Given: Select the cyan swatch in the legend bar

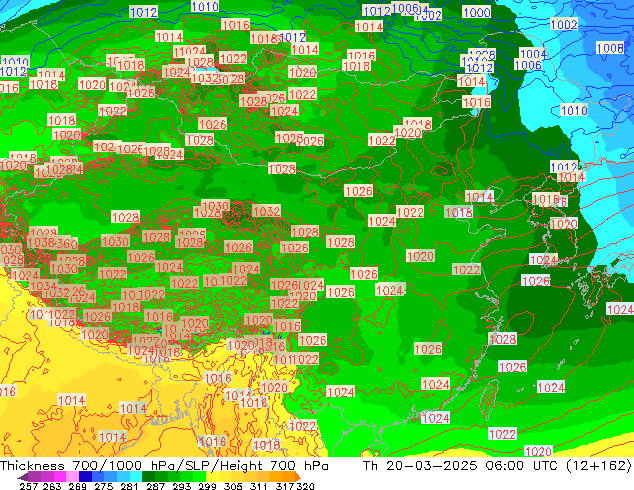Looking at the screenshot, I should [x=136, y=477].
